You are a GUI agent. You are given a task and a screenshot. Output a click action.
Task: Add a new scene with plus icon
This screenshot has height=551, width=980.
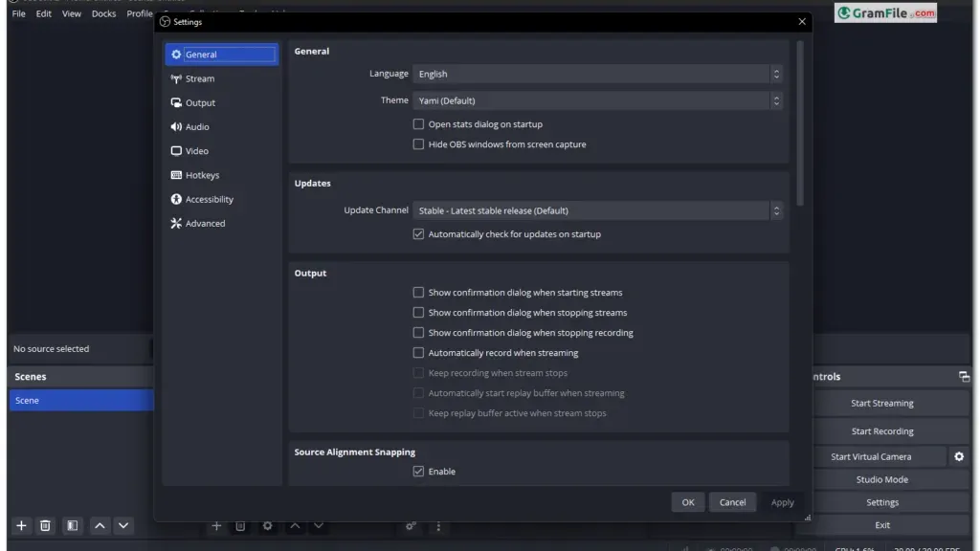coord(21,526)
